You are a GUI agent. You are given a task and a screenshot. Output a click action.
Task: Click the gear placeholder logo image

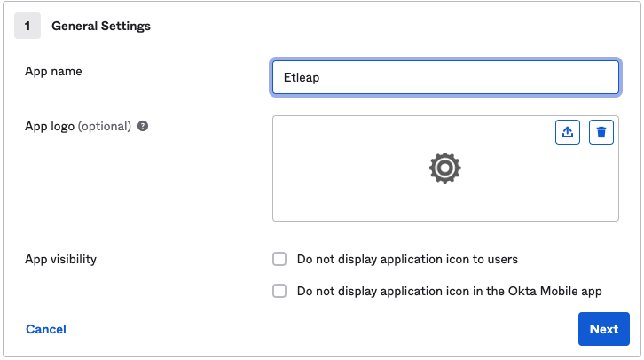(x=444, y=167)
